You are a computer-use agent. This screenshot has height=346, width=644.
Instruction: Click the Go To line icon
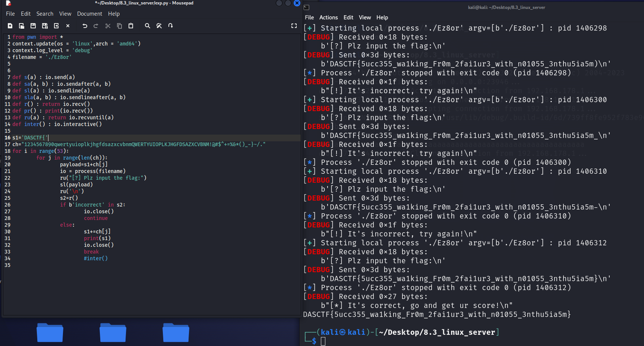point(171,26)
